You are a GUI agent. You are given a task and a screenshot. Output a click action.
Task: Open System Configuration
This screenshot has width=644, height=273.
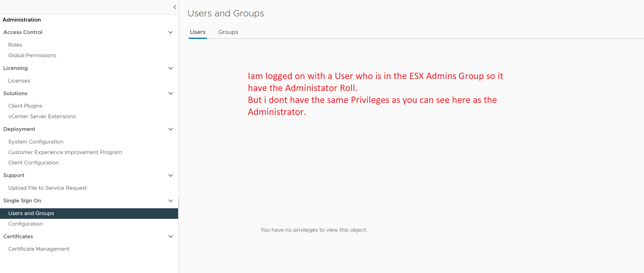pos(35,142)
